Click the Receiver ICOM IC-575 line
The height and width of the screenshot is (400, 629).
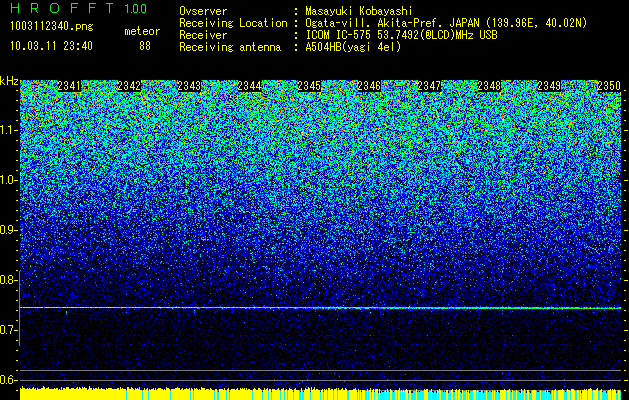coord(401,35)
